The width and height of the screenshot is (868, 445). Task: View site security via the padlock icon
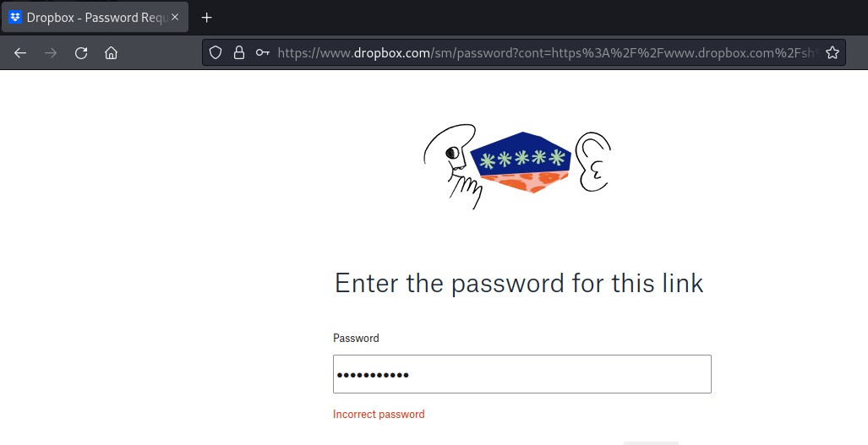[x=239, y=52]
